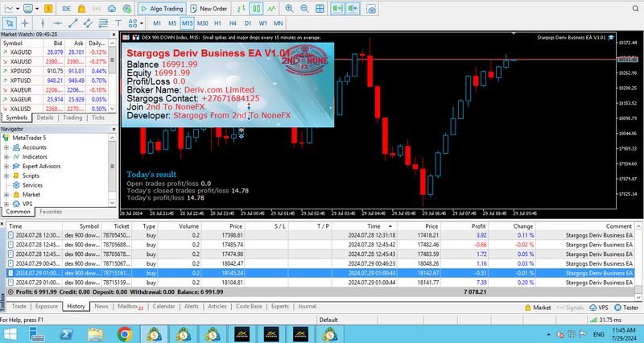Select the equidistant channel tool
This screenshot has height=343, width=644.
[x=88, y=23]
